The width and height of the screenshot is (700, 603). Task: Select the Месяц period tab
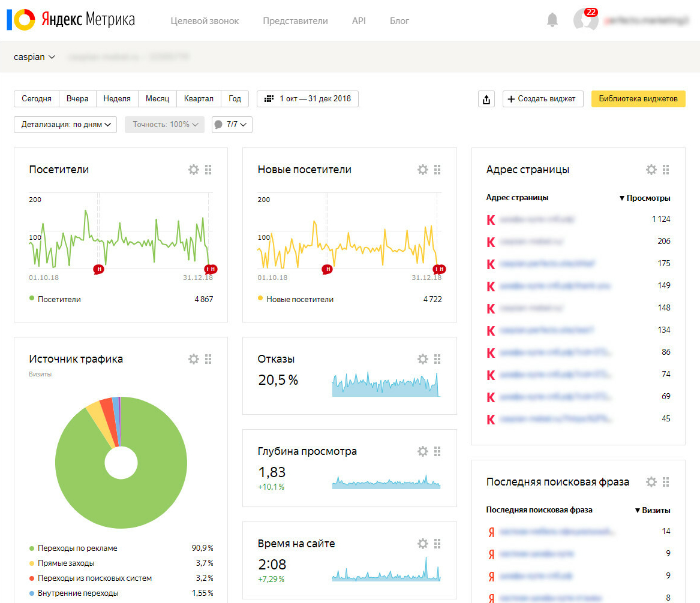pos(157,98)
